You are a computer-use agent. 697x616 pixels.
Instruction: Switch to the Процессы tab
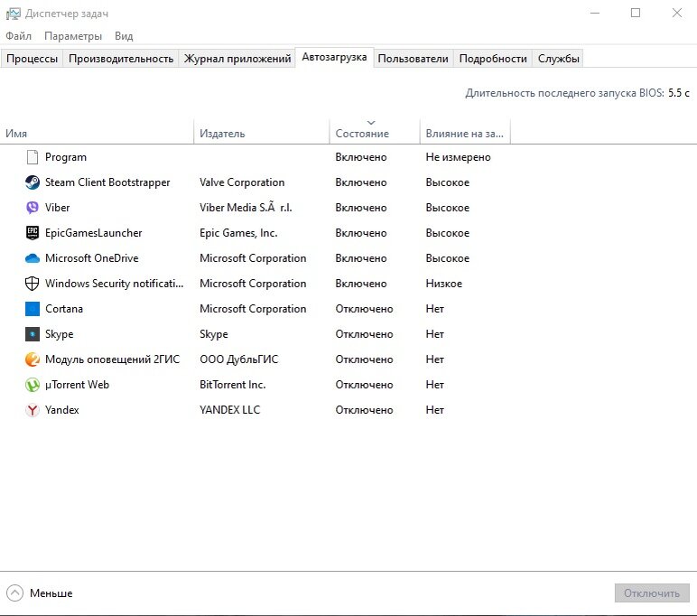32,59
